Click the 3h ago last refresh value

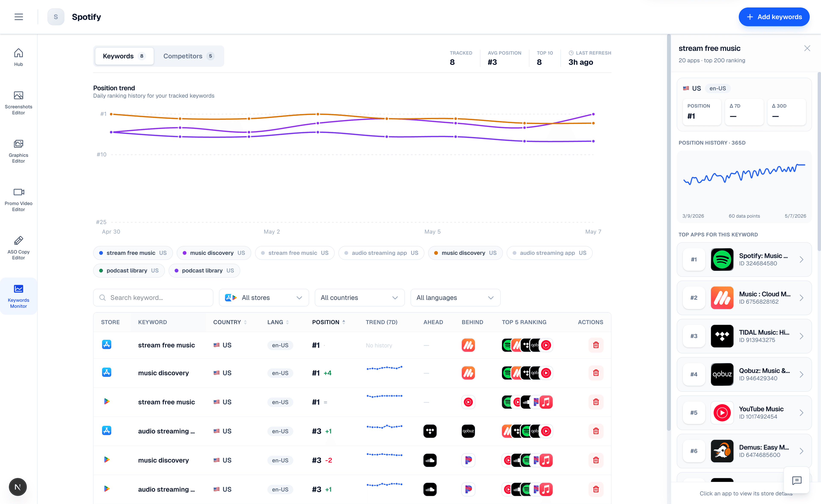click(580, 62)
